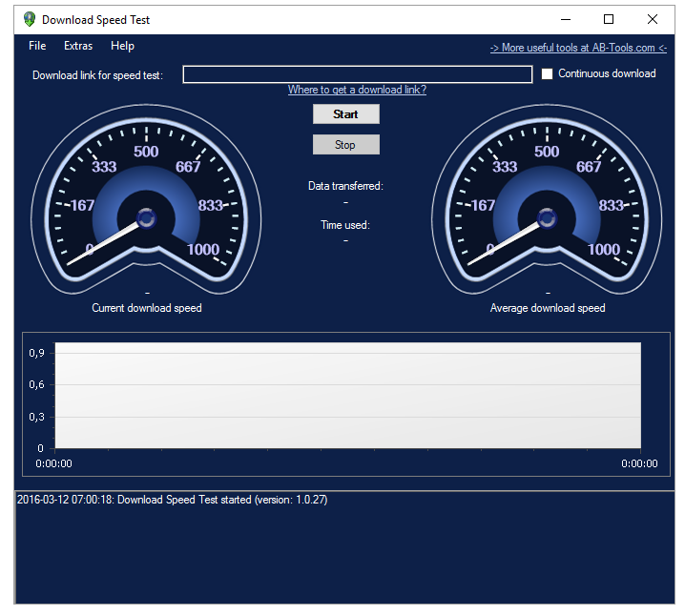685x616 pixels.
Task: Open 'Where to get a download link?'
Action: click(x=357, y=90)
